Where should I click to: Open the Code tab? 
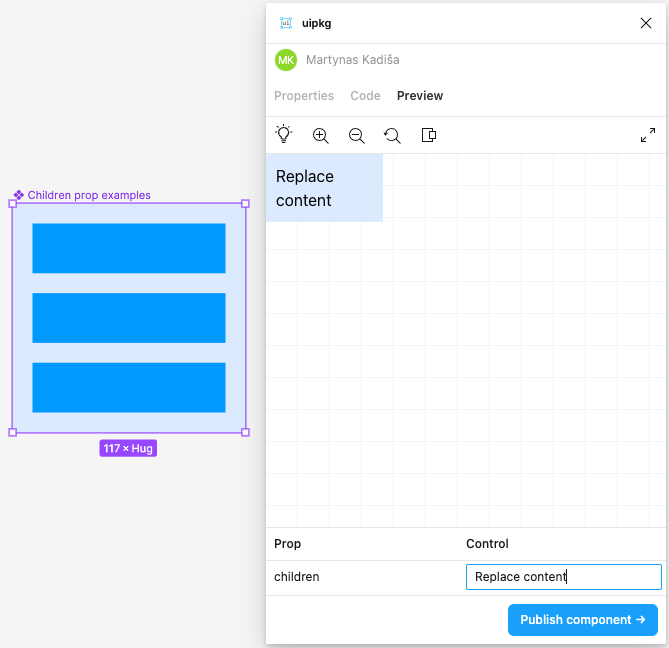point(365,96)
